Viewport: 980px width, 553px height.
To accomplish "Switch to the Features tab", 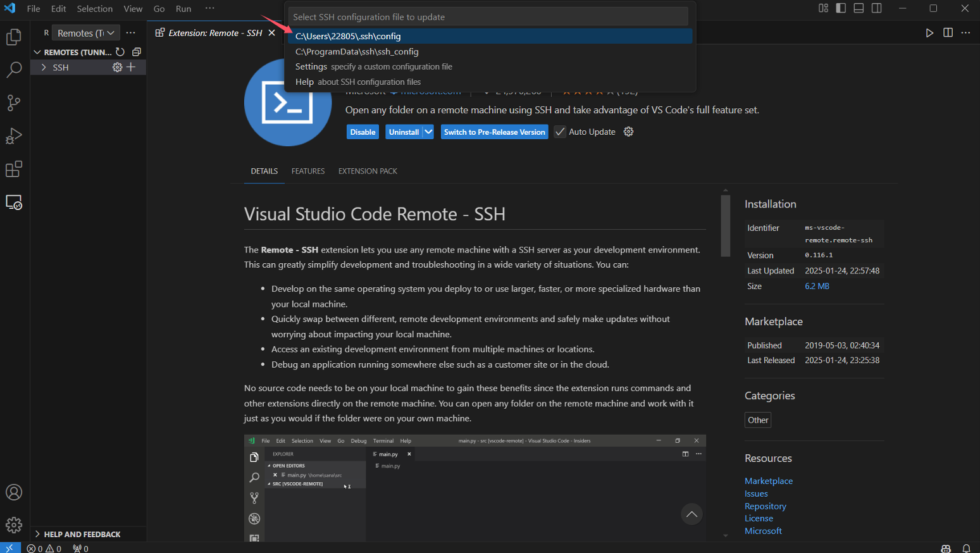I will pos(308,171).
